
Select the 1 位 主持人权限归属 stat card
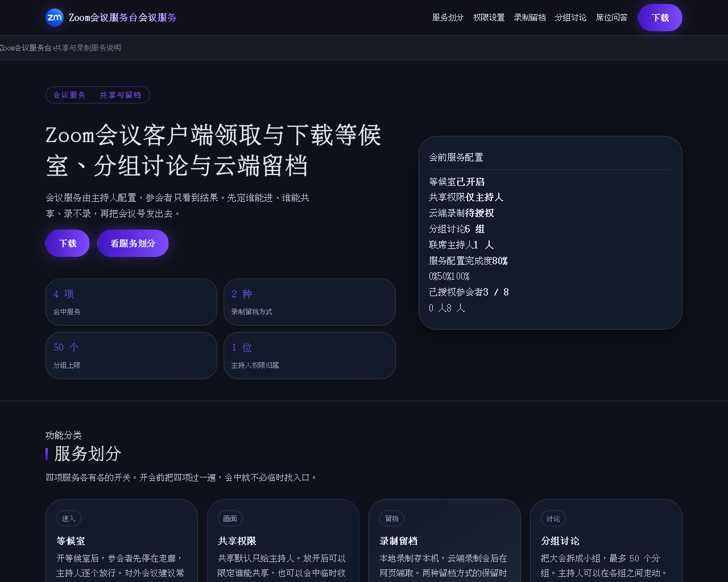pyautogui.click(x=309, y=355)
